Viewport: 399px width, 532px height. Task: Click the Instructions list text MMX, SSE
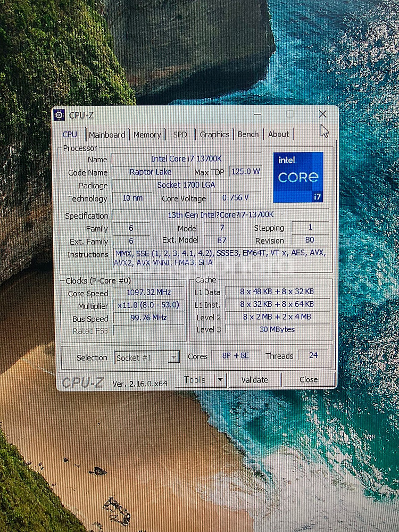coord(220,258)
